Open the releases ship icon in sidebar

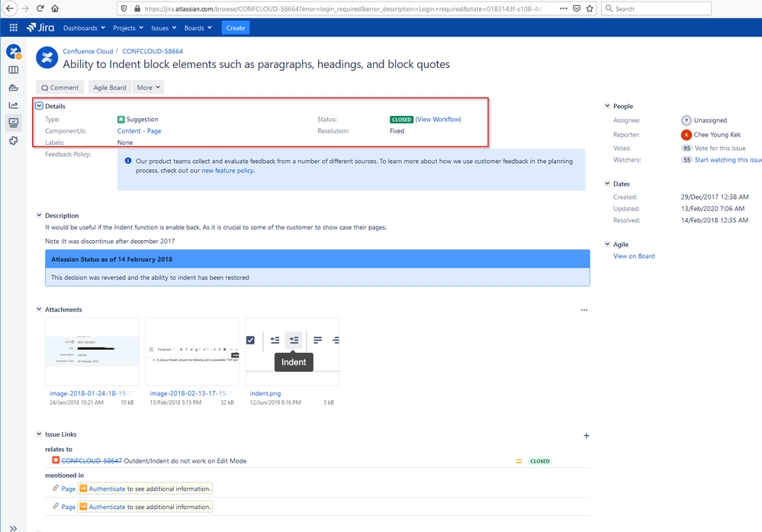coord(14,88)
